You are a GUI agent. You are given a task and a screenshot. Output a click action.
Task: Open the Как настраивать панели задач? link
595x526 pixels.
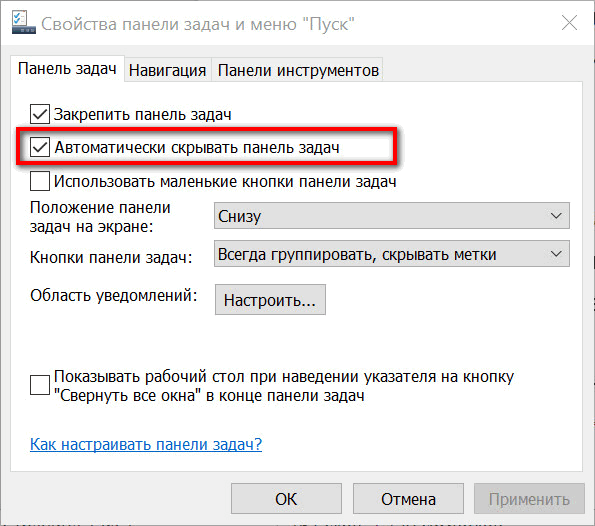[146, 444]
